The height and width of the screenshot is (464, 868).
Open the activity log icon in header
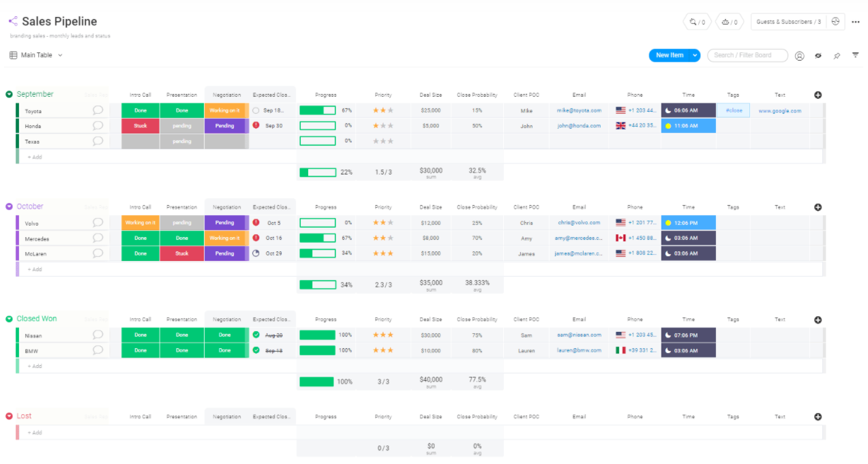point(835,22)
